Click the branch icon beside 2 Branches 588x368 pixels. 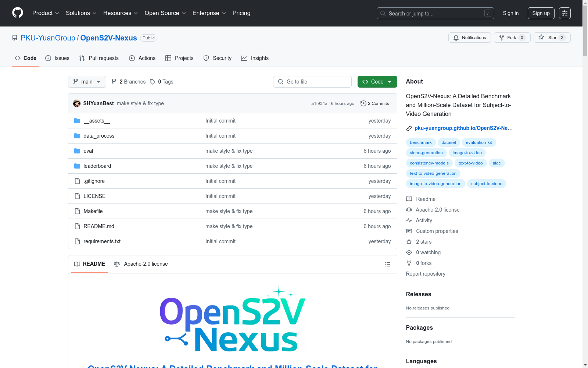pos(114,82)
